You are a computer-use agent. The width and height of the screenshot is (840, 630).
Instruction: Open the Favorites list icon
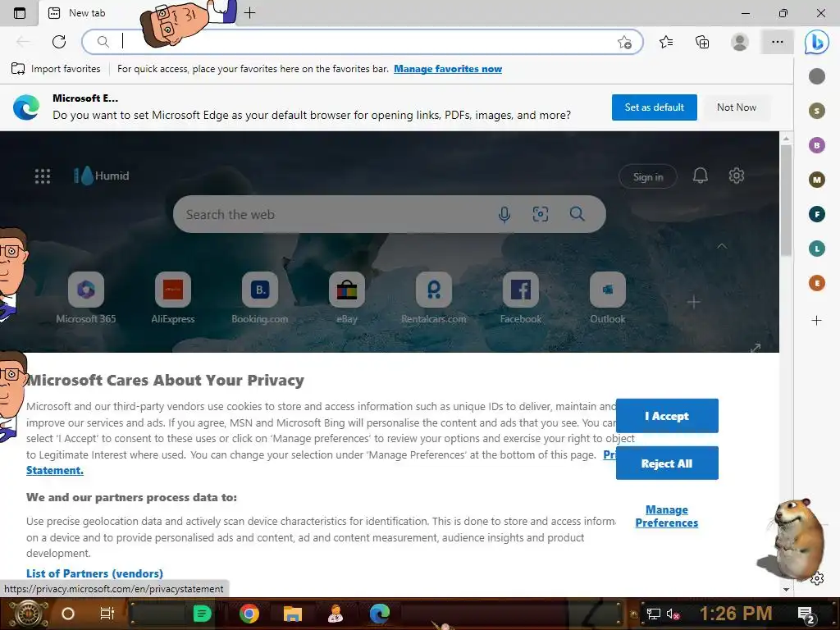[x=666, y=41]
